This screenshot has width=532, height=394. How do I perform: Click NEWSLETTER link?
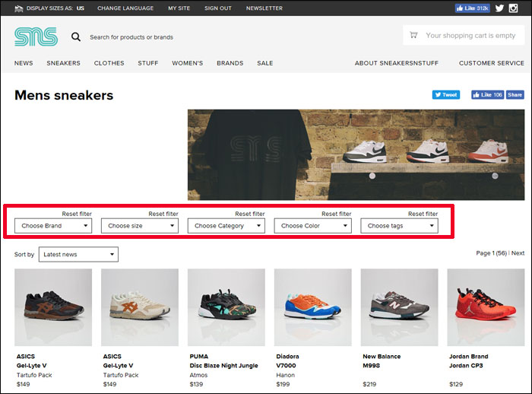click(264, 8)
